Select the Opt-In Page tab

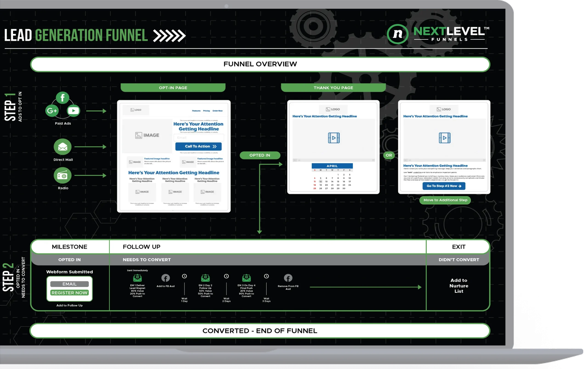173,87
